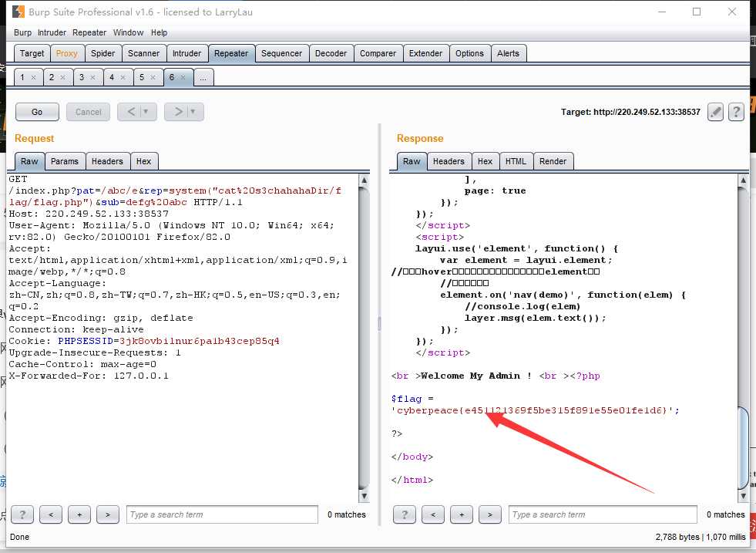756x553 pixels.
Task: Go to next match in response search
Action: (489, 514)
